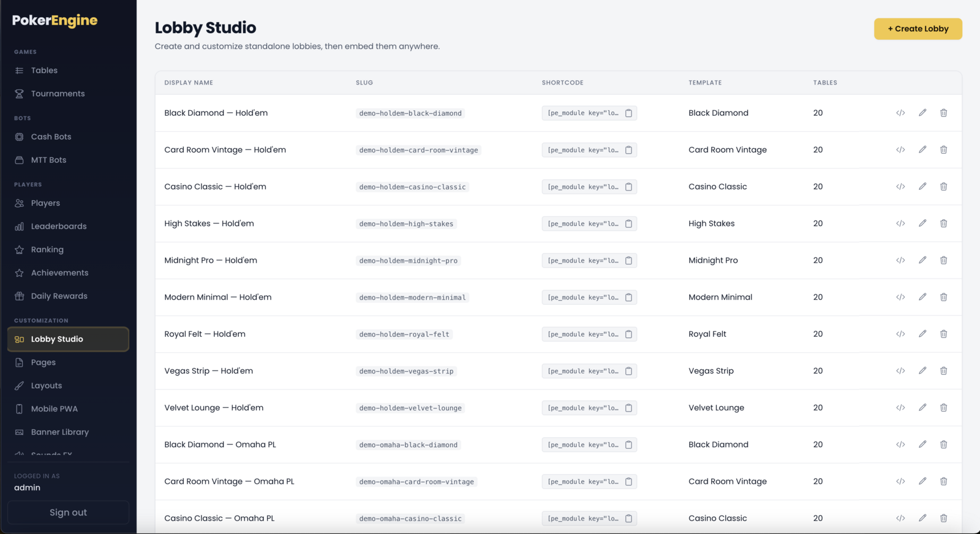Copy shortcode for Midnight Pro Hold'em

pos(628,260)
